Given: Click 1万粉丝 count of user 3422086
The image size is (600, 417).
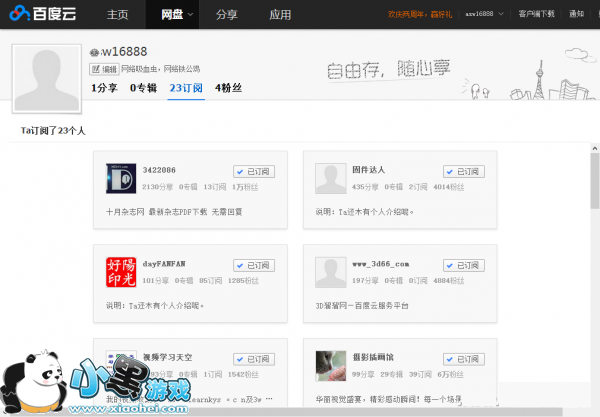Looking at the screenshot, I should click(245, 187).
